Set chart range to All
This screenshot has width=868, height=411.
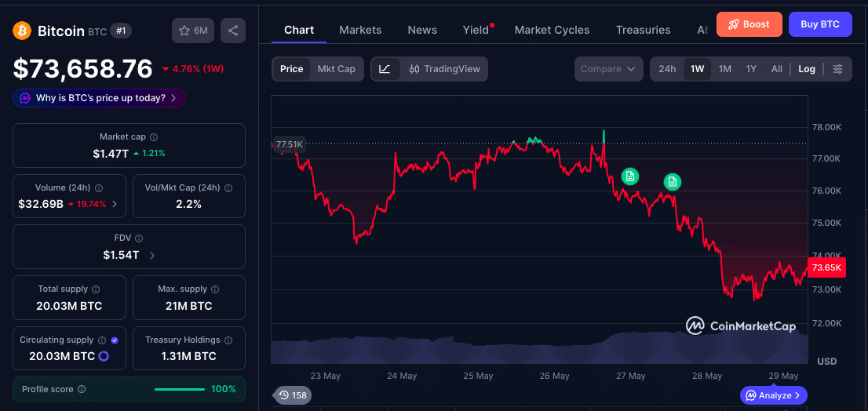[x=777, y=69]
